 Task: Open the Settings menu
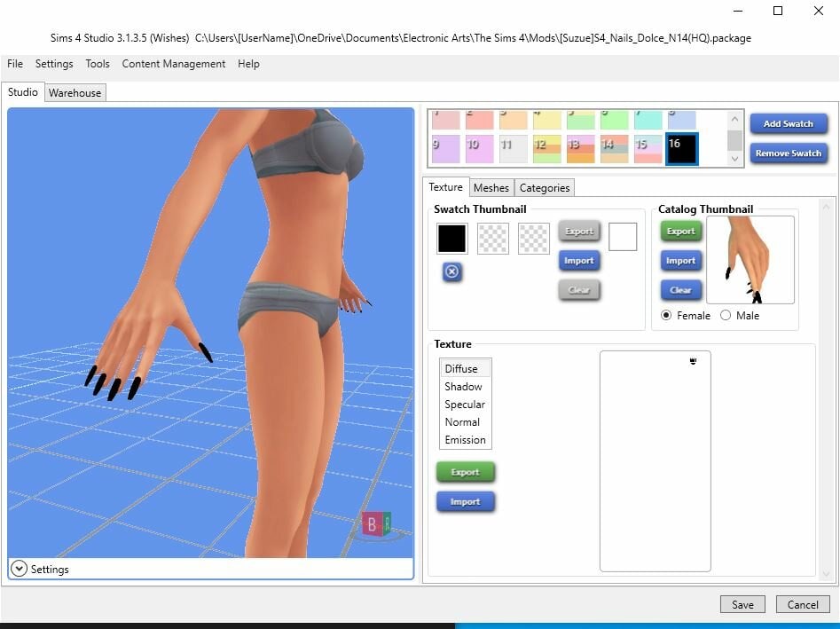click(54, 64)
